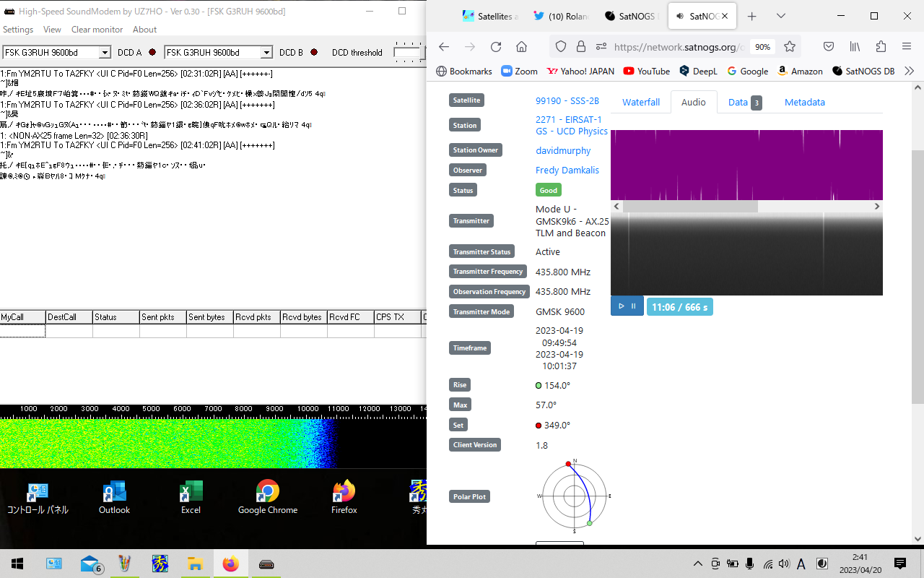Open satellite link 99190 - SSS-2B
The width and height of the screenshot is (924, 578).
[x=567, y=100]
